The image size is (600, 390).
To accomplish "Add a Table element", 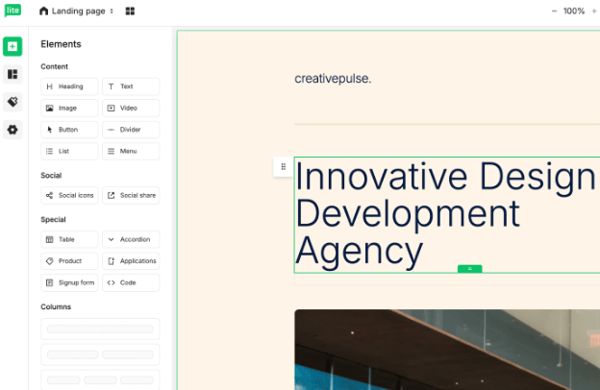I will (x=69, y=240).
